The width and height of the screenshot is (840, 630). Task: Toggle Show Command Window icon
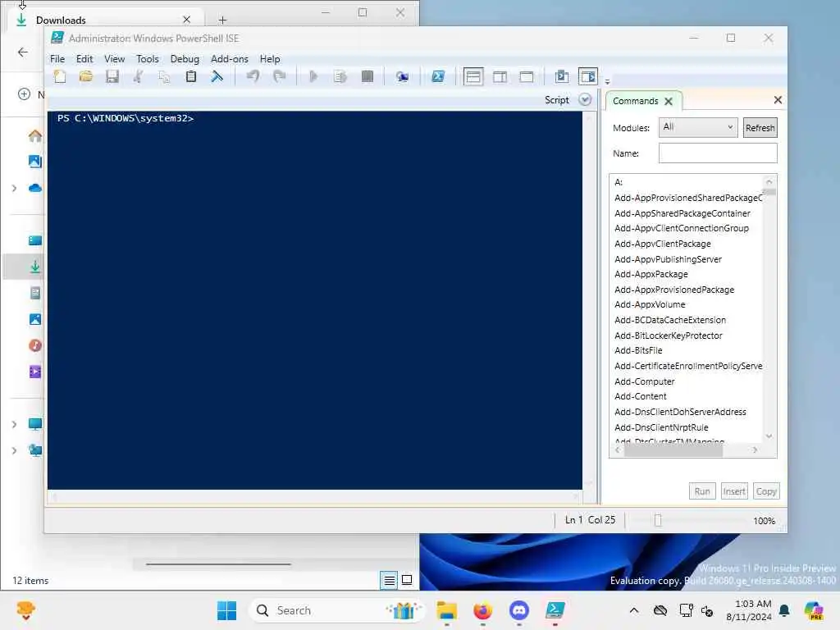pos(562,76)
